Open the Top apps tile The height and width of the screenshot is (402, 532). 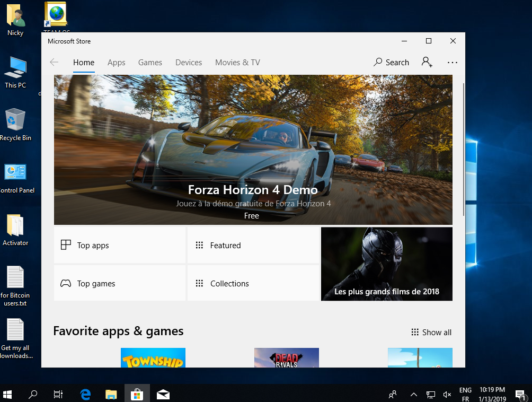[x=120, y=245]
